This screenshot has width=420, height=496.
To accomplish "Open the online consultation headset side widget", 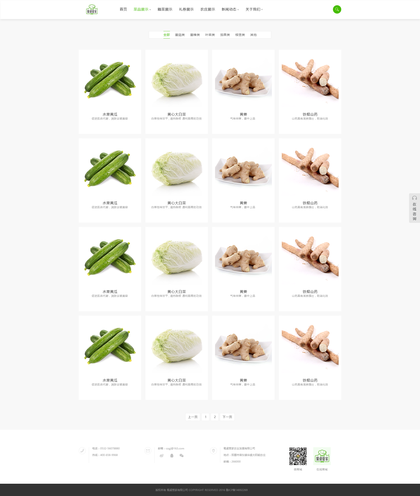I will [414, 208].
